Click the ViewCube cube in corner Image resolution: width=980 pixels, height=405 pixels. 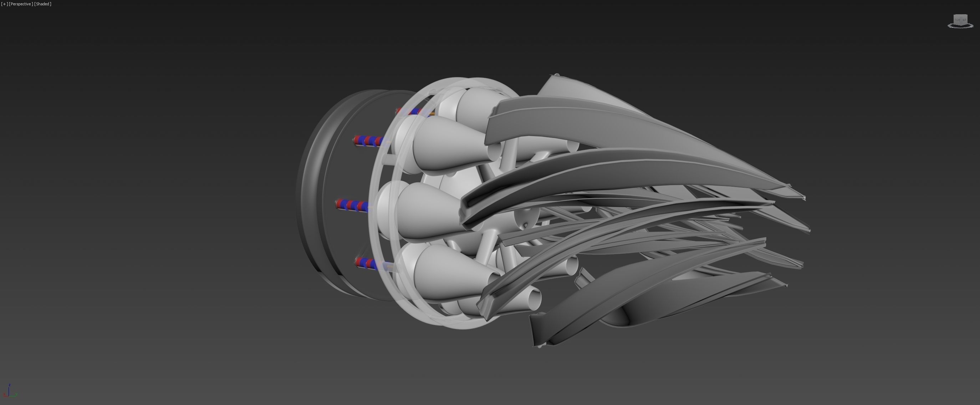click(960, 19)
